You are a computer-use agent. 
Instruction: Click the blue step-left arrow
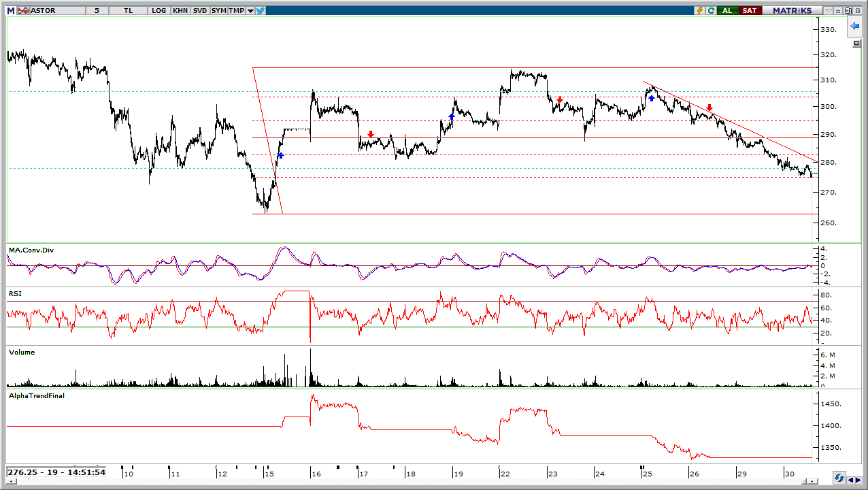[x=850, y=480]
